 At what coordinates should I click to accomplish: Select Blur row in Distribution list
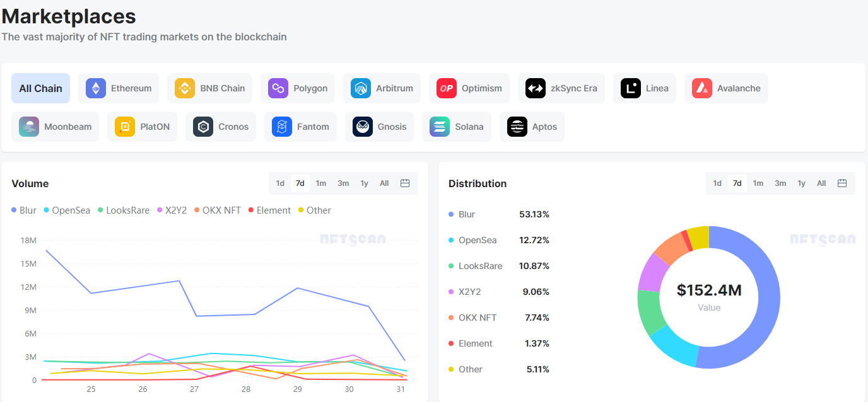(499, 214)
